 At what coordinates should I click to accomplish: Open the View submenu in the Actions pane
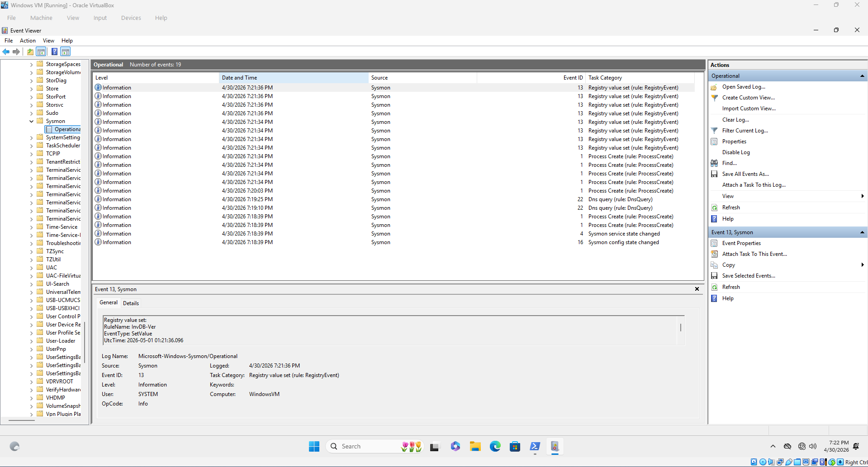point(787,196)
